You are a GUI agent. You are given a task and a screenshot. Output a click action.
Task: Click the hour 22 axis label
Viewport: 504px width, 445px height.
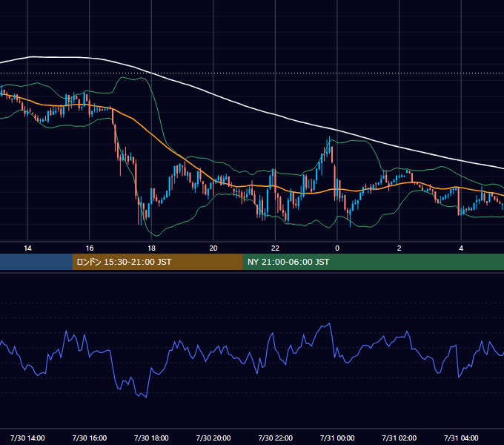276,248
